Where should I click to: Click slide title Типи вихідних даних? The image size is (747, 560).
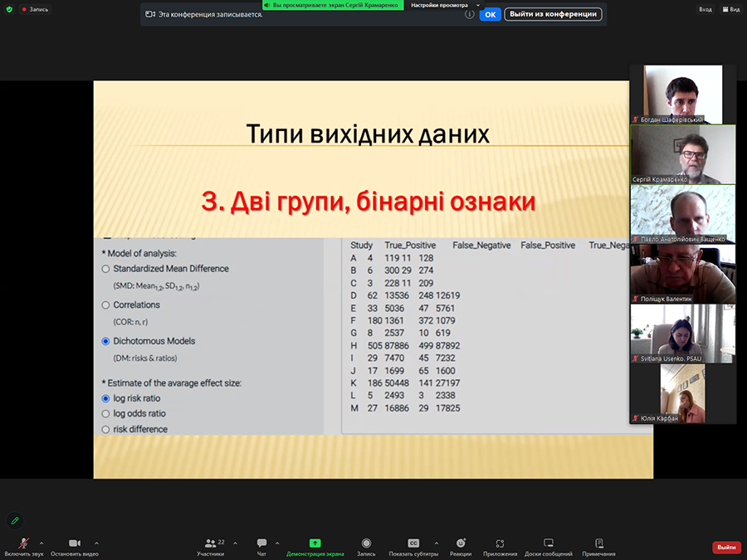(368, 134)
